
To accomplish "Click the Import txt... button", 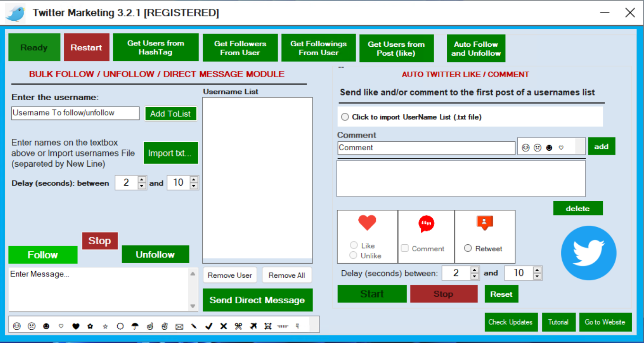I will point(170,153).
